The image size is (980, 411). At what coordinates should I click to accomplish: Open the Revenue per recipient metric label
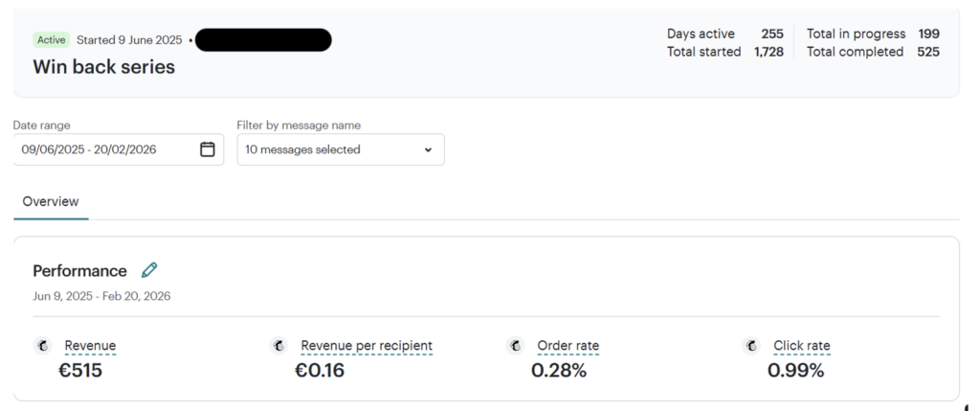367,346
